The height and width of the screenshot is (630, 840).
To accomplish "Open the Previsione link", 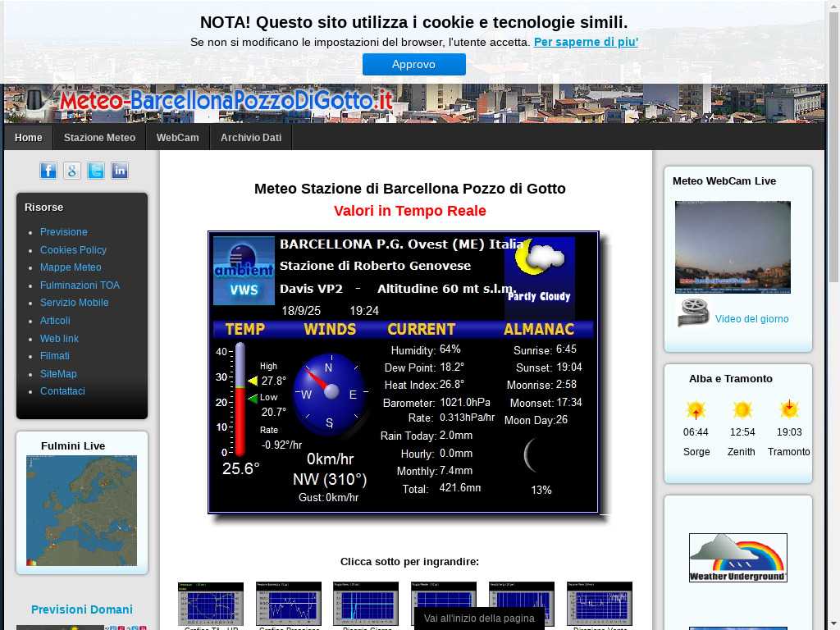I will (64, 232).
